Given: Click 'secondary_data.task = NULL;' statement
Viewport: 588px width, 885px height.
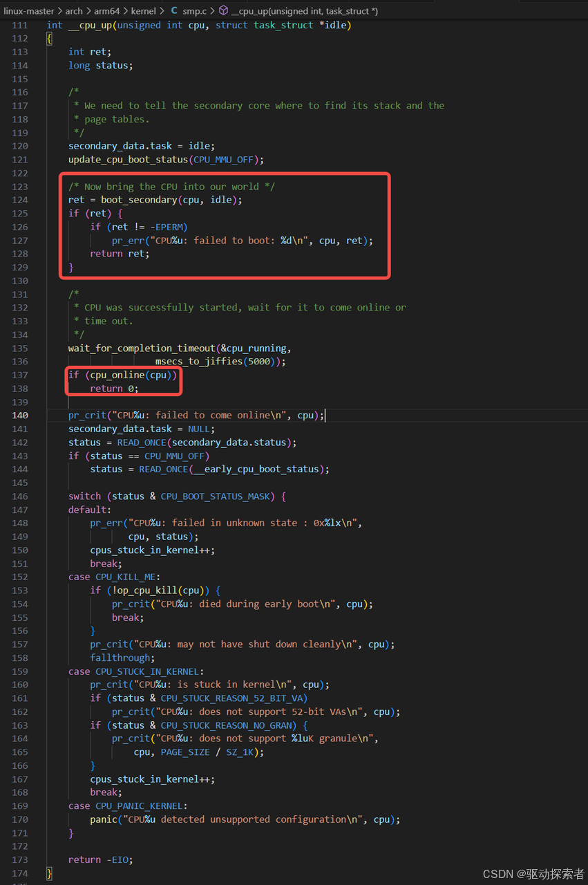Looking at the screenshot, I should pyautogui.click(x=142, y=429).
